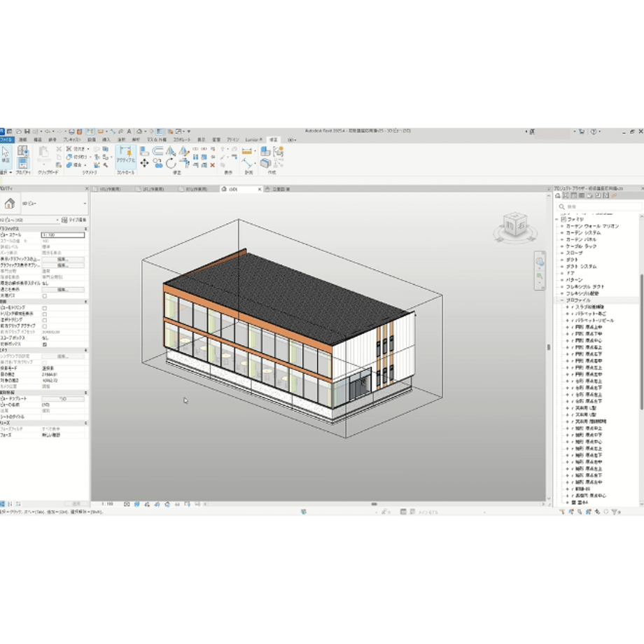Collapse the プロファイル tree node

click(x=562, y=300)
